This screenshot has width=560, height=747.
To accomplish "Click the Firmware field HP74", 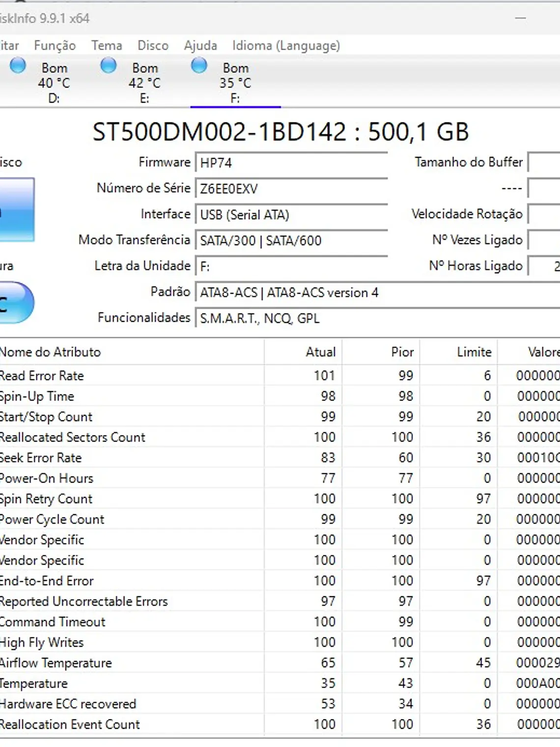I will (x=291, y=163).
